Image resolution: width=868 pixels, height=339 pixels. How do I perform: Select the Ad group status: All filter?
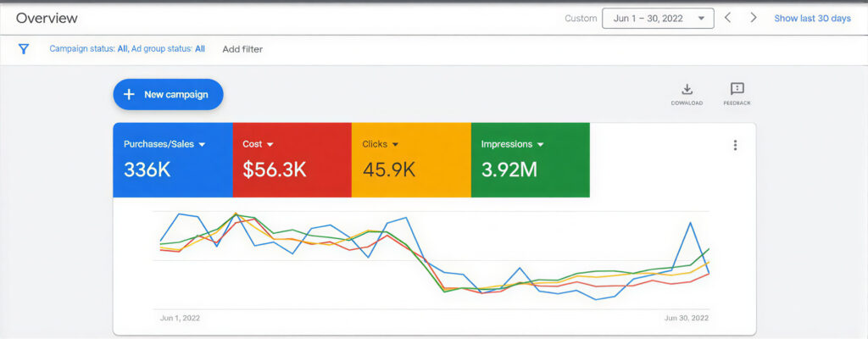[168, 49]
